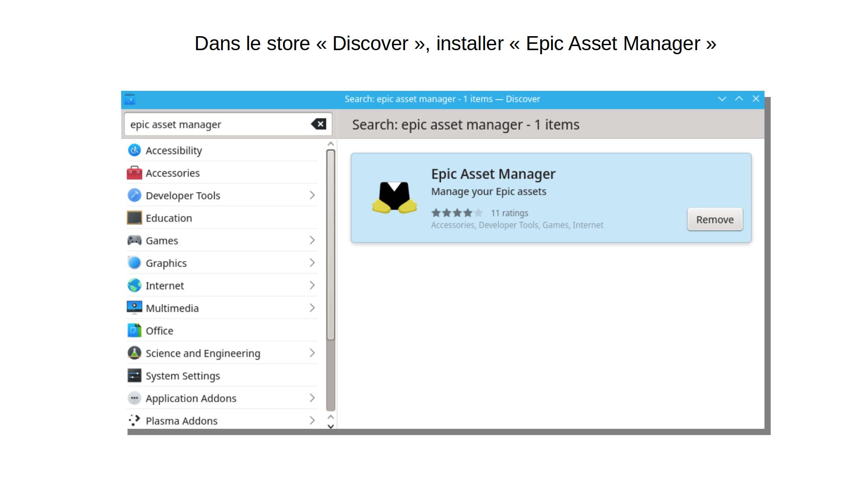Screen dimensions: 868x488
Task: Click the Internet globe icon
Action: point(134,286)
